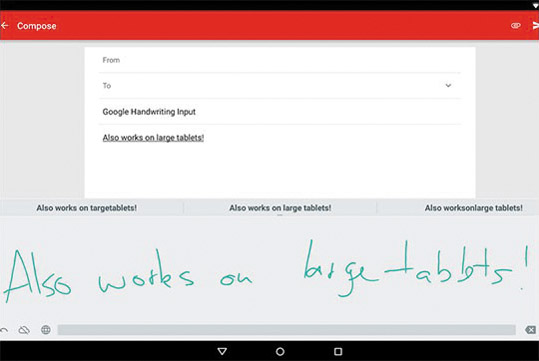Select the subject 'Google Handwriting Input'
This screenshot has width=539, height=361.
(149, 112)
